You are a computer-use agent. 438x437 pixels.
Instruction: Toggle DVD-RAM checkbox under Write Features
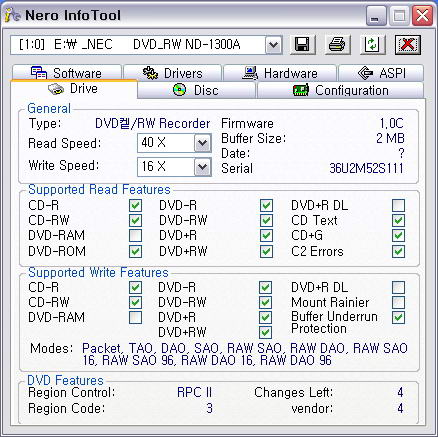135,317
